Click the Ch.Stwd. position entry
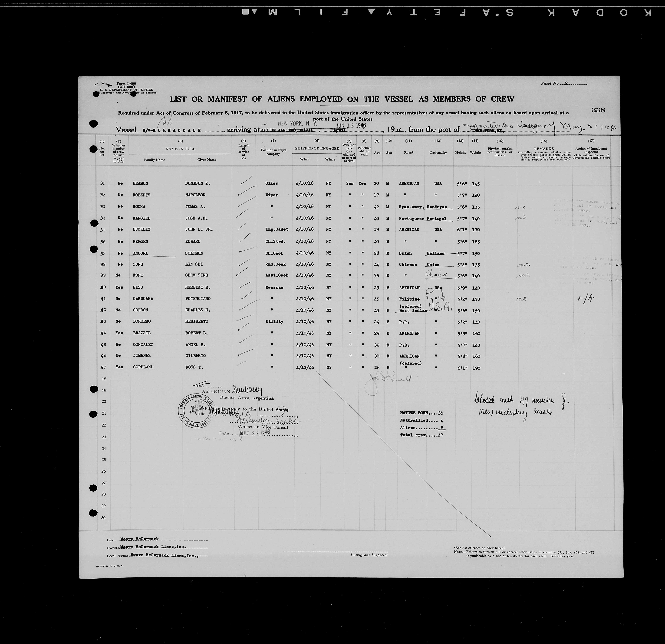Image resolution: width=665 pixels, height=644 pixels. point(275,241)
